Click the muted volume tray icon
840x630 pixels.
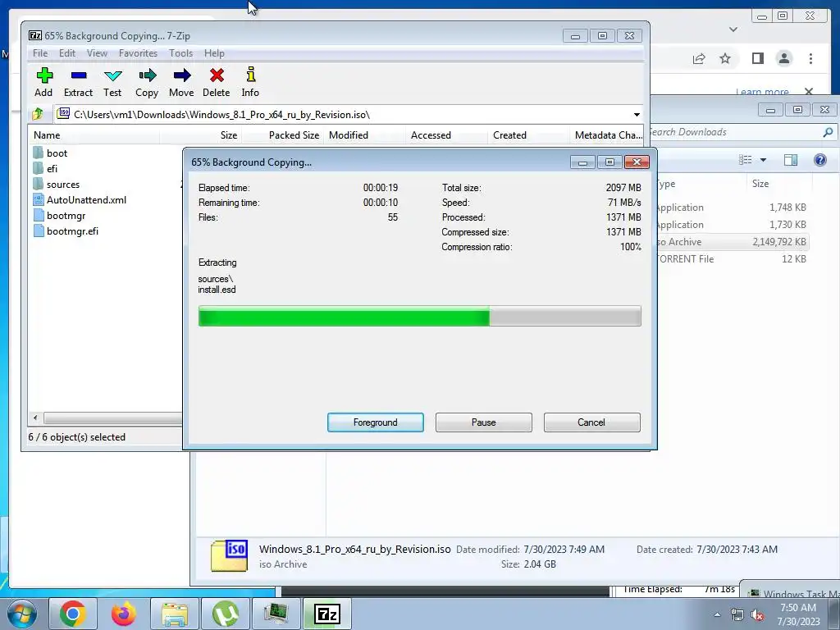coord(757,614)
